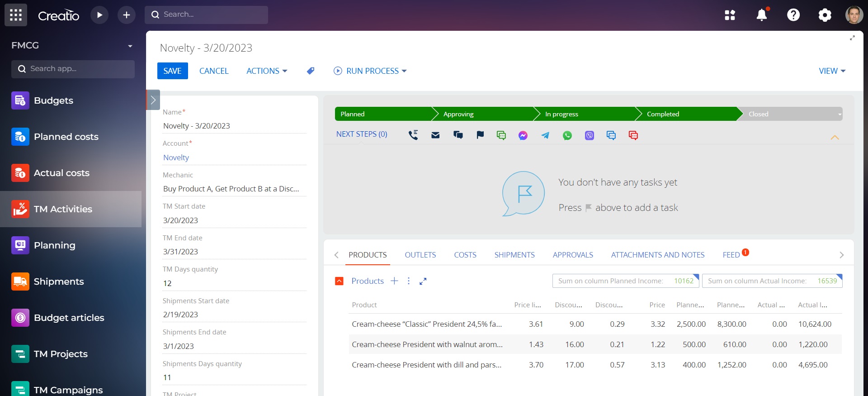Viewport: 868px width, 396px height.
Task: Open the Telegram icon
Action: pos(545,135)
